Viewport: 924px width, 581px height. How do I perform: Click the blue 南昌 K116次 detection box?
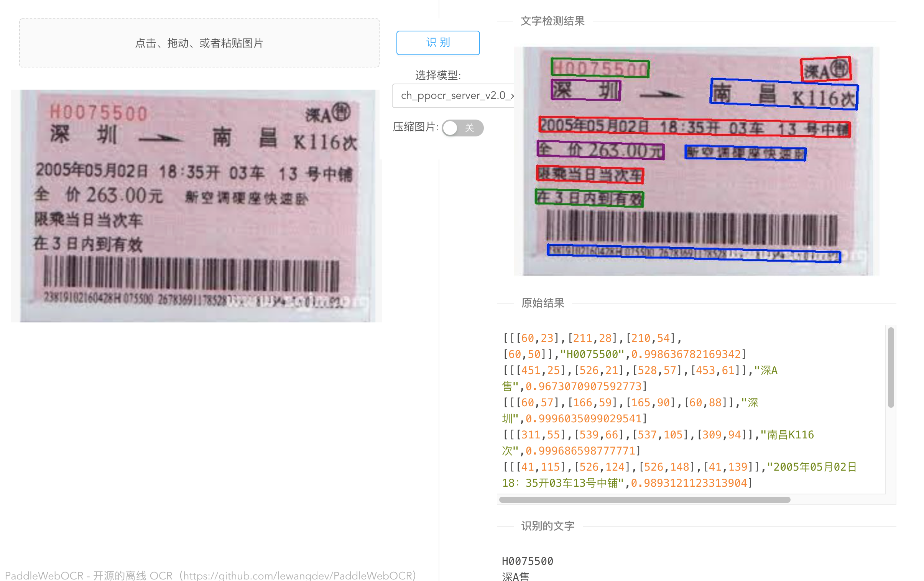coord(784,94)
